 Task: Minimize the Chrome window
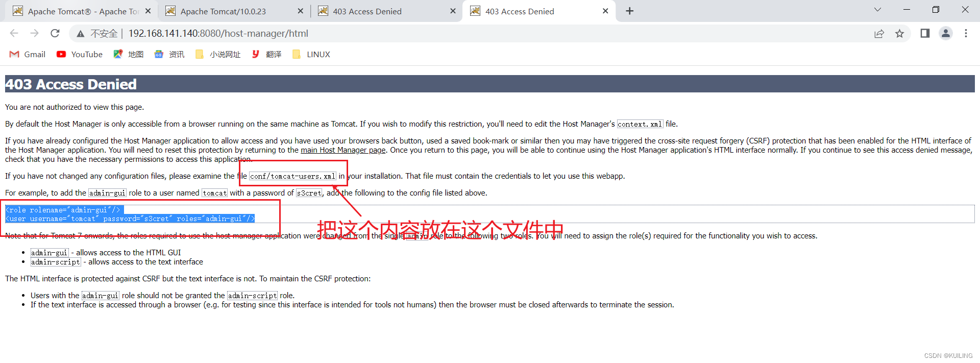point(906,10)
